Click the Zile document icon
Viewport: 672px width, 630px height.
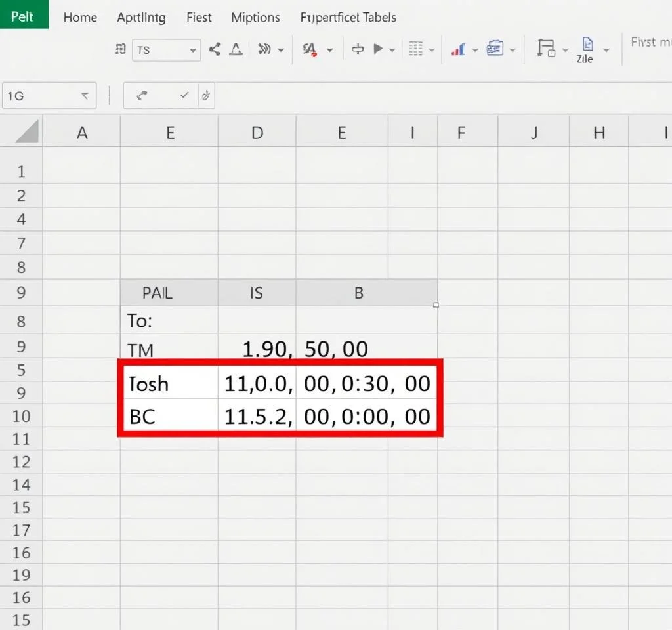[586, 49]
